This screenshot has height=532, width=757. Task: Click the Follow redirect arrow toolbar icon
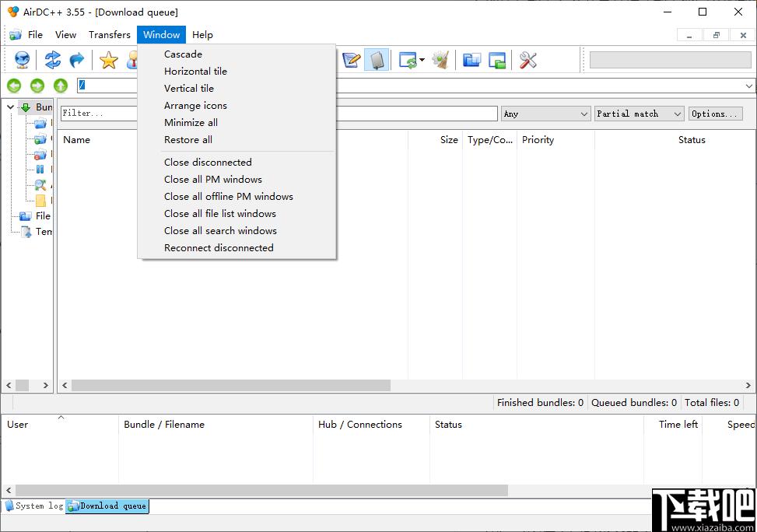pos(77,60)
